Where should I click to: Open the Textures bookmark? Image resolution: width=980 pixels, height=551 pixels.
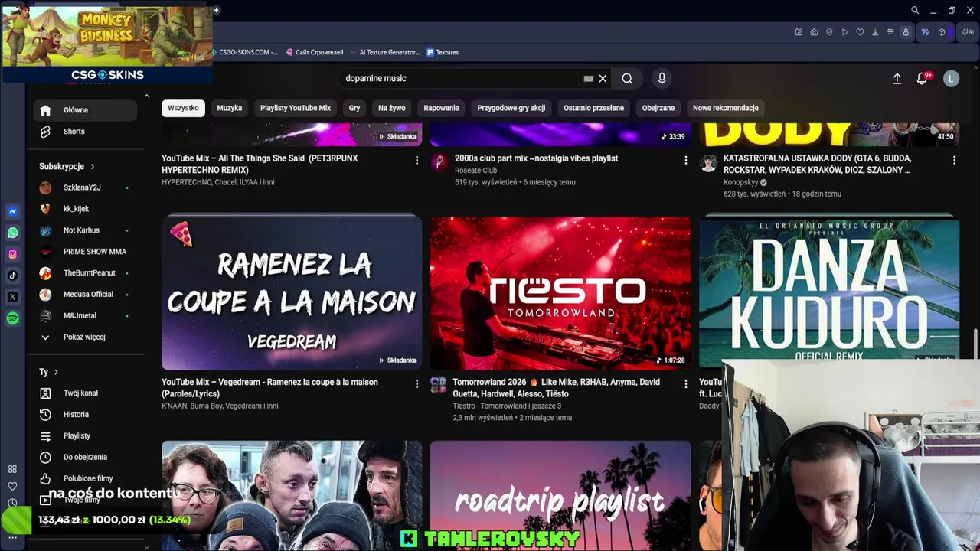pyautogui.click(x=443, y=53)
